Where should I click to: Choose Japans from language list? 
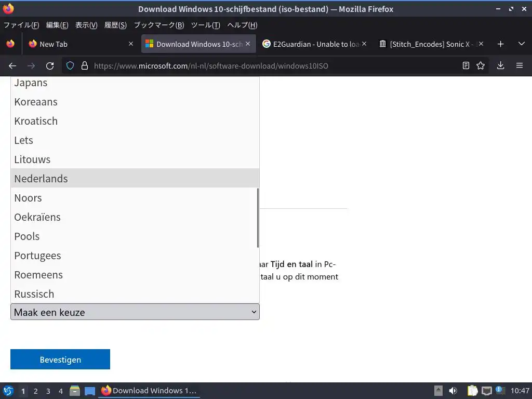pos(135,83)
